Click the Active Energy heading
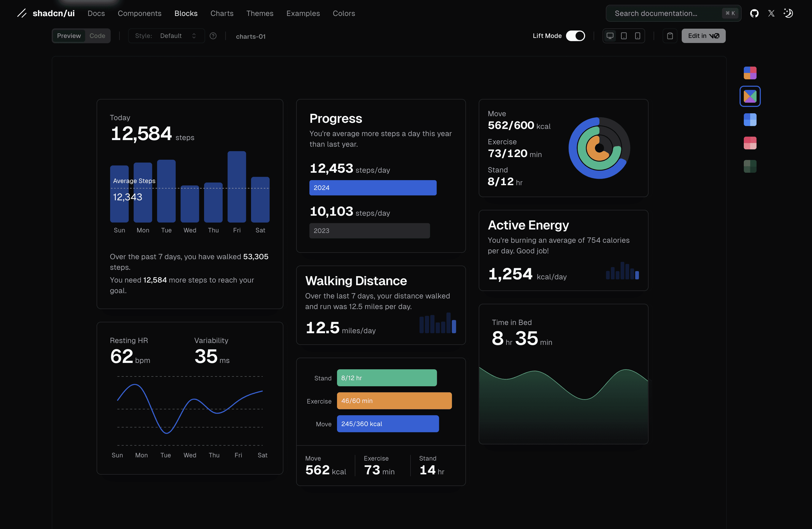The height and width of the screenshot is (529, 812). click(x=528, y=225)
